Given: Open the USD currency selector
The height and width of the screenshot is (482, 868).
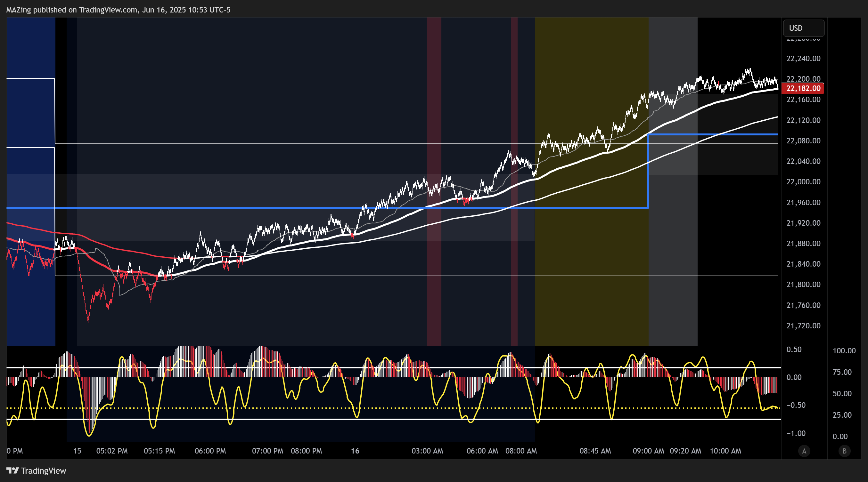Looking at the screenshot, I should click(804, 28).
